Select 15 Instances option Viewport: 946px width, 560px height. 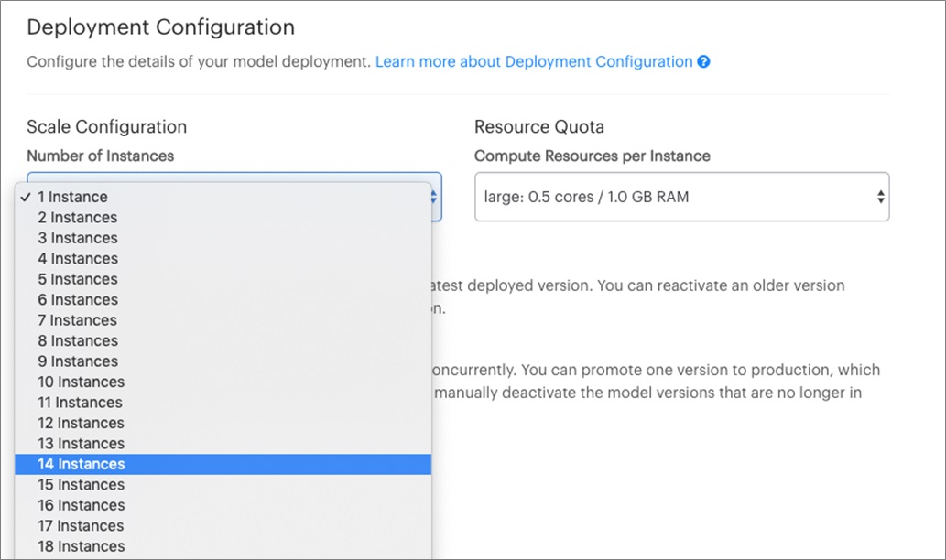click(223, 485)
